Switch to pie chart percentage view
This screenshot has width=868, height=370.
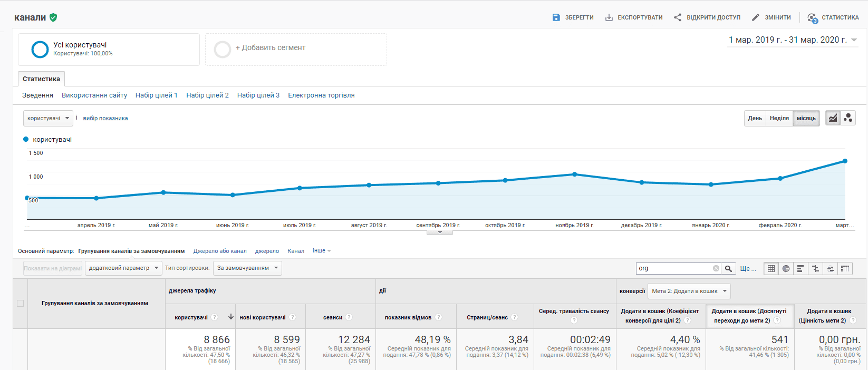click(x=786, y=268)
